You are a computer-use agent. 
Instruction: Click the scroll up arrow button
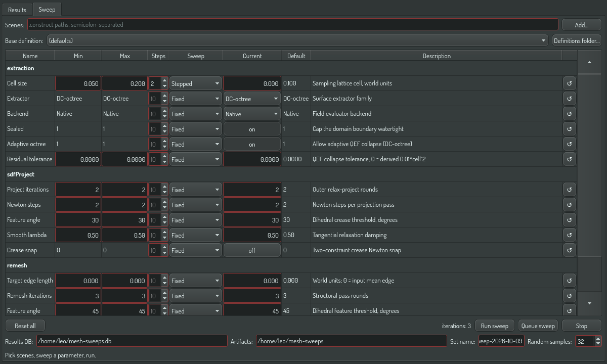589,62
